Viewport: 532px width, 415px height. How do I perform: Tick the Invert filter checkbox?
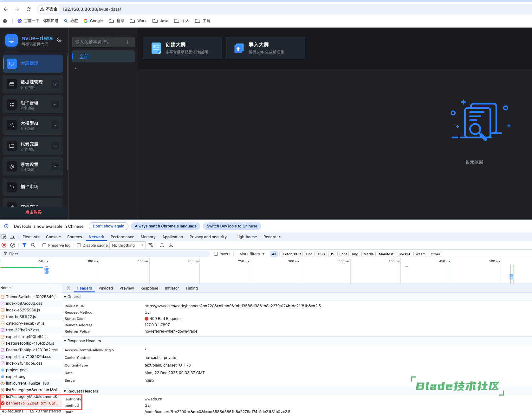click(x=216, y=254)
